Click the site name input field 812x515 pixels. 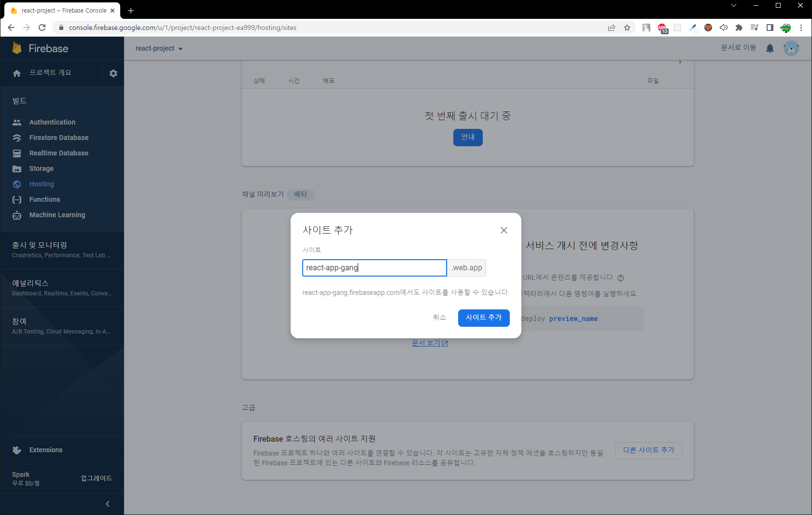(375, 268)
